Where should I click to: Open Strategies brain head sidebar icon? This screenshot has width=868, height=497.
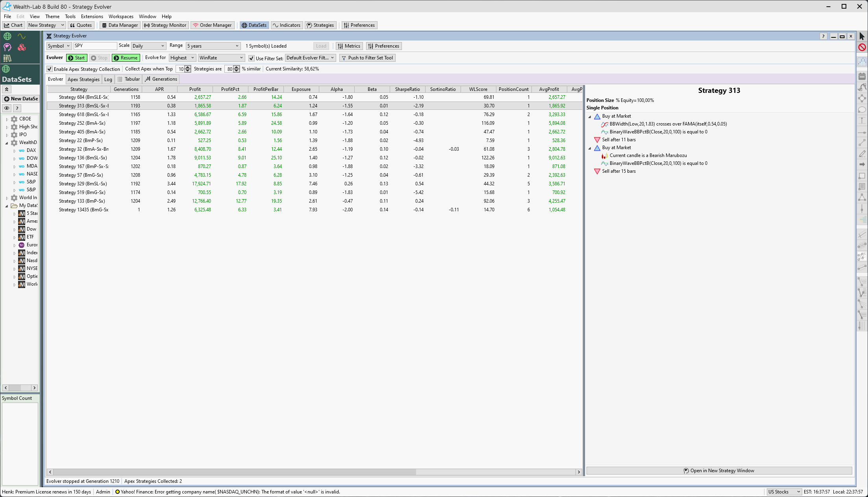click(7, 47)
